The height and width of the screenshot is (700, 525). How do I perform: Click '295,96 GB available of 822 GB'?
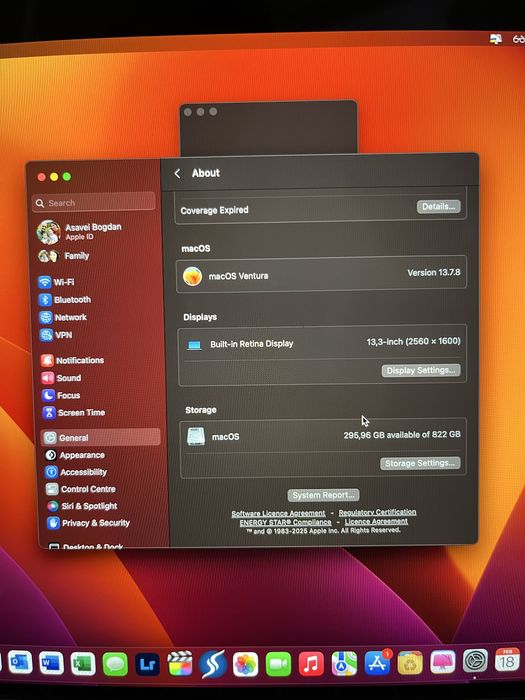(402, 434)
